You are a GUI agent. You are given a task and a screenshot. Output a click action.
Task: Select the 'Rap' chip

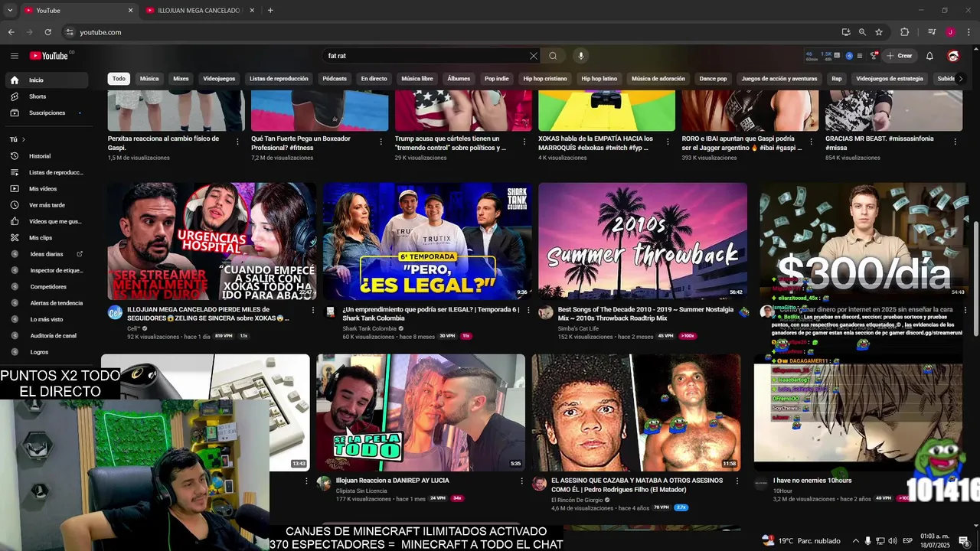(x=837, y=79)
